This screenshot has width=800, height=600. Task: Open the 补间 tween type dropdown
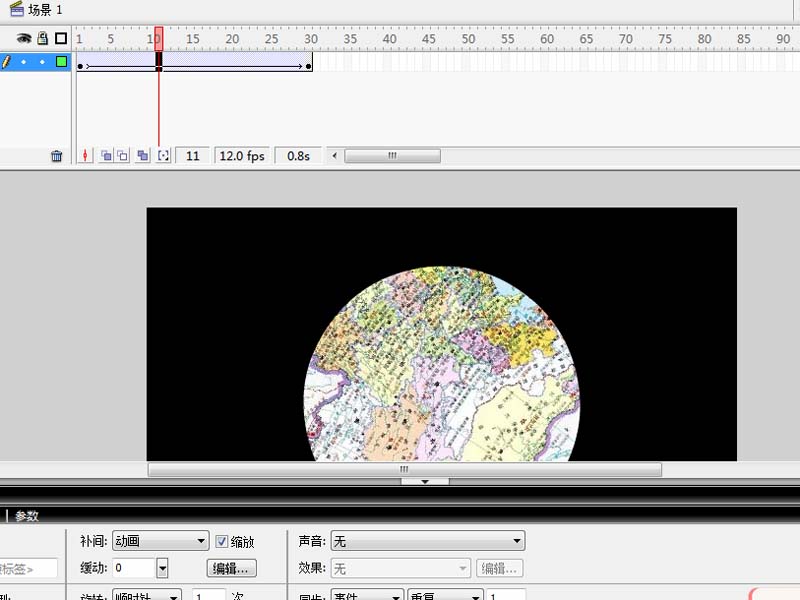point(160,541)
